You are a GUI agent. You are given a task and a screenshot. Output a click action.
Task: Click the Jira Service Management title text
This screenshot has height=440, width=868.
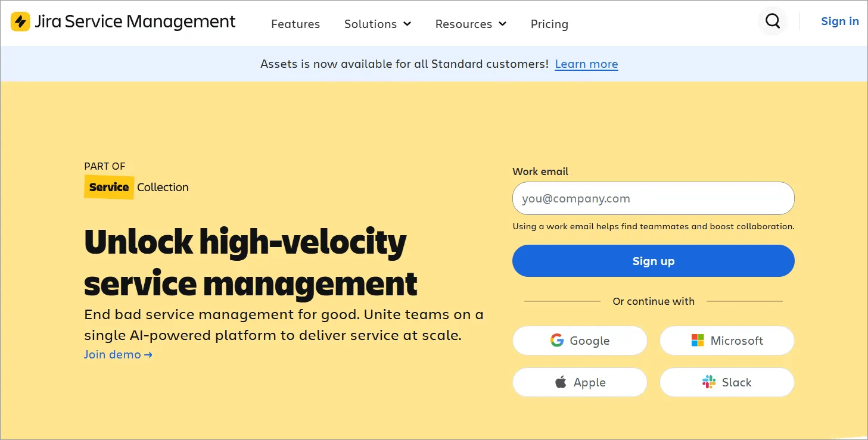point(135,21)
